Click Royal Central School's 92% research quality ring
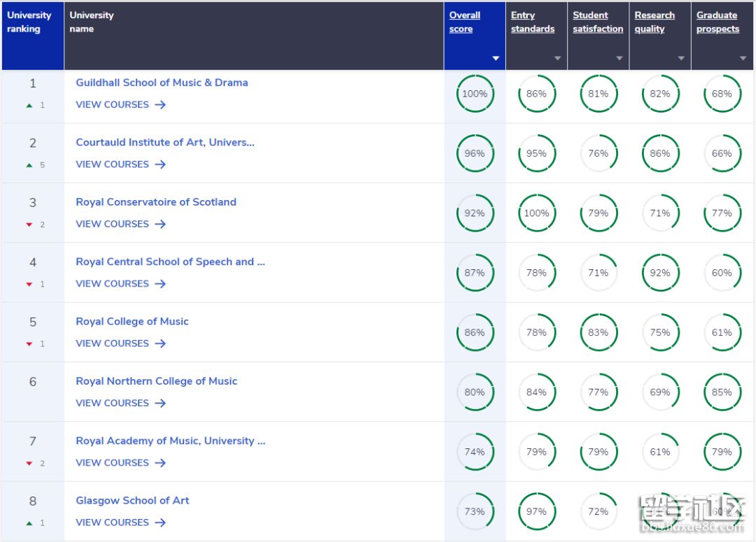The height and width of the screenshot is (542, 756). [x=660, y=273]
